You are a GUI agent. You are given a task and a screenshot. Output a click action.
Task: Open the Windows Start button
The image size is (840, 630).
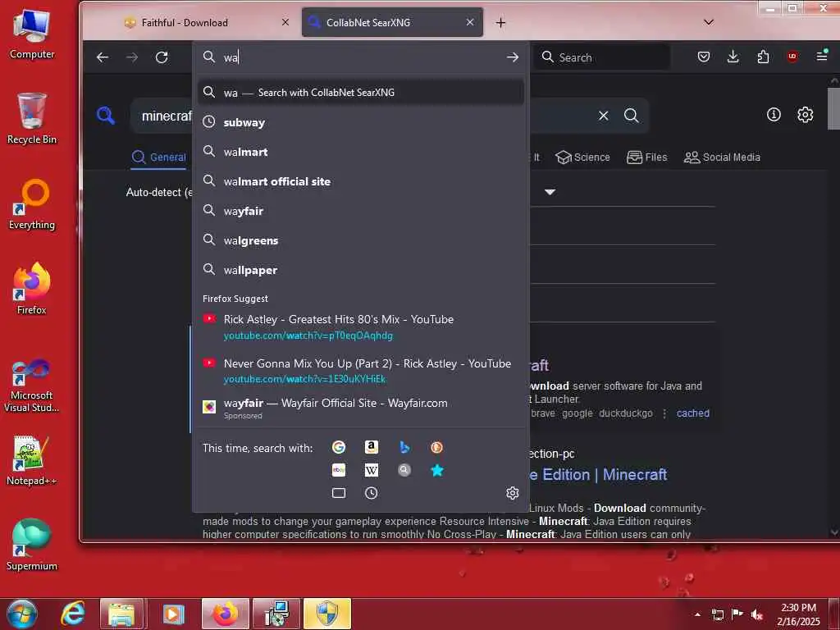[x=22, y=614]
